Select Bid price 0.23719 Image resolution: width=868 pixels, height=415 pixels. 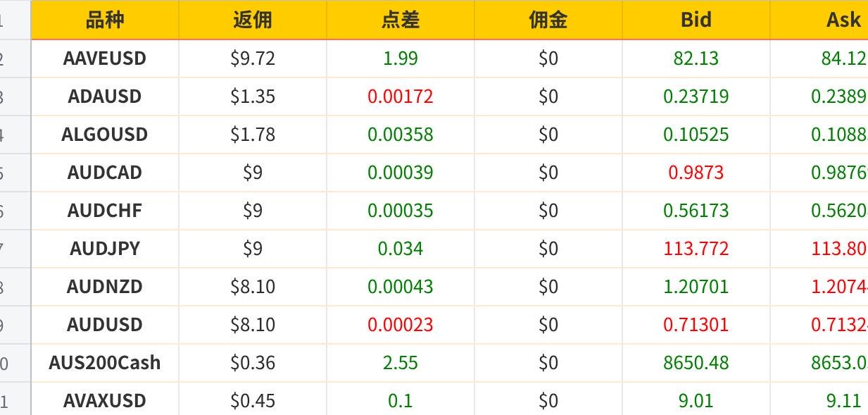(696, 97)
